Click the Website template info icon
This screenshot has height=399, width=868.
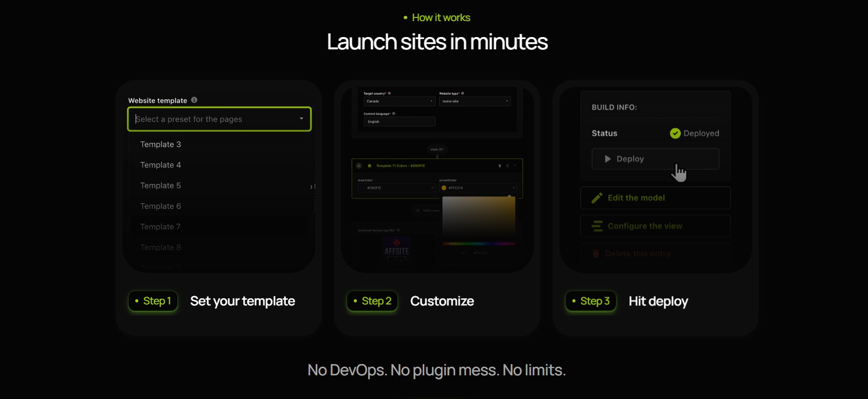(x=194, y=100)
